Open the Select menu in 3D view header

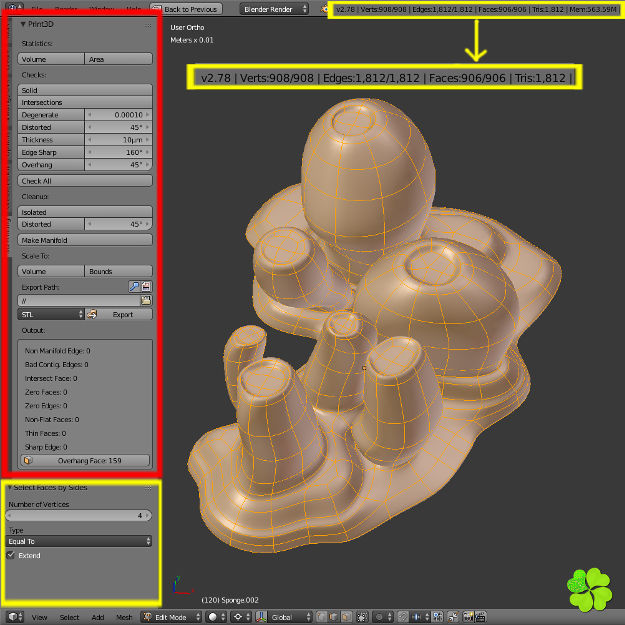[x=69, y=617]
